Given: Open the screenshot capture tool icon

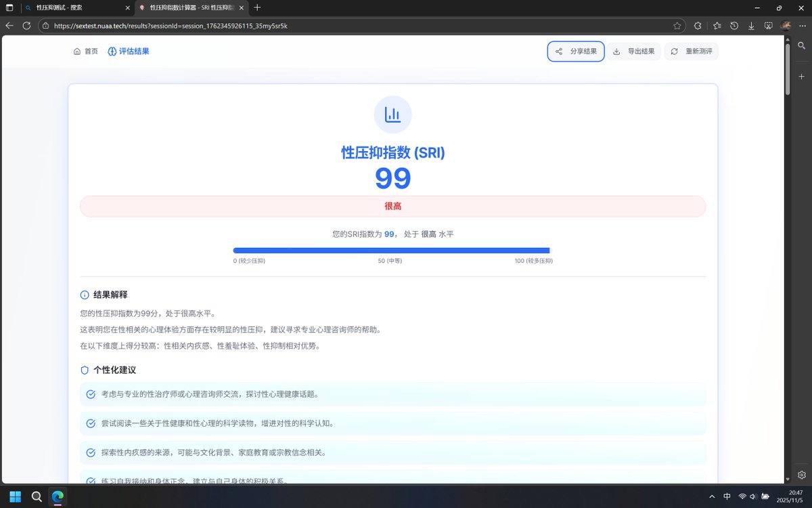Looking at the screenshot, I should tap(768, 26).
